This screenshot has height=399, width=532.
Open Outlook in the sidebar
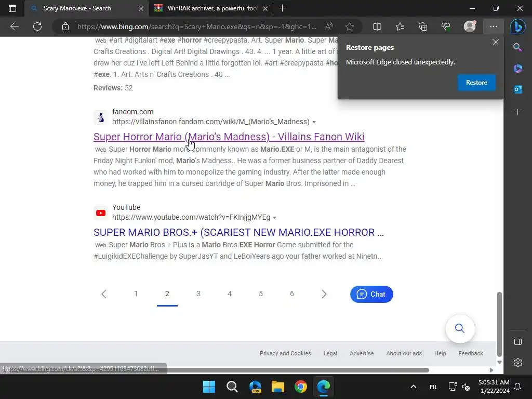[518, 89]
